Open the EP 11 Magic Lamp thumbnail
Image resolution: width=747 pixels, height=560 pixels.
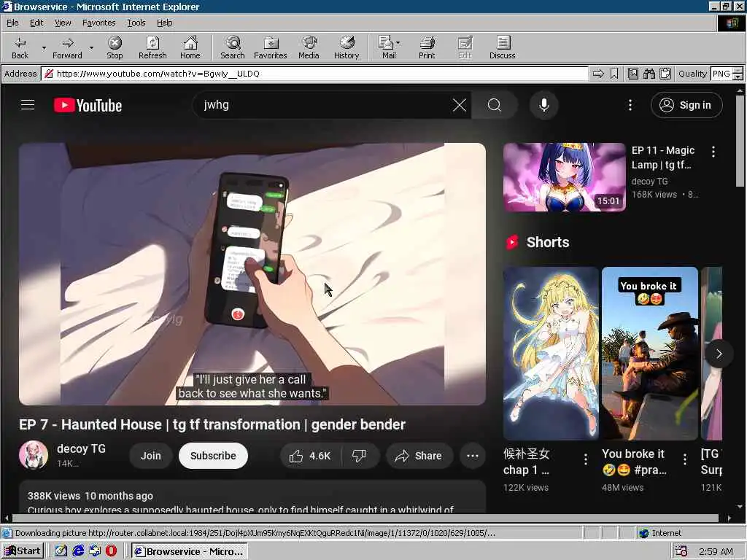coord(565,177)
